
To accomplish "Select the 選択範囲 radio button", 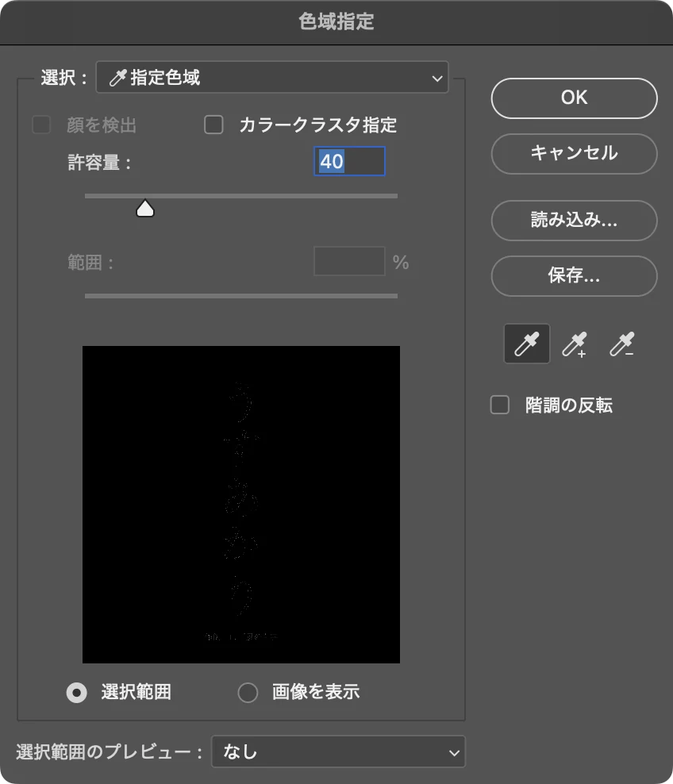I will (x=76, y=693).
